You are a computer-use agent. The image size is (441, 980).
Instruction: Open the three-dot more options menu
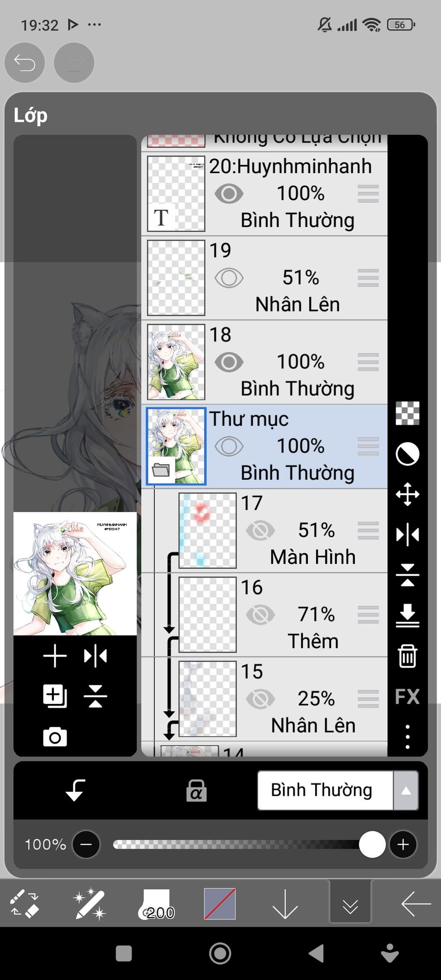pos(407,737)
